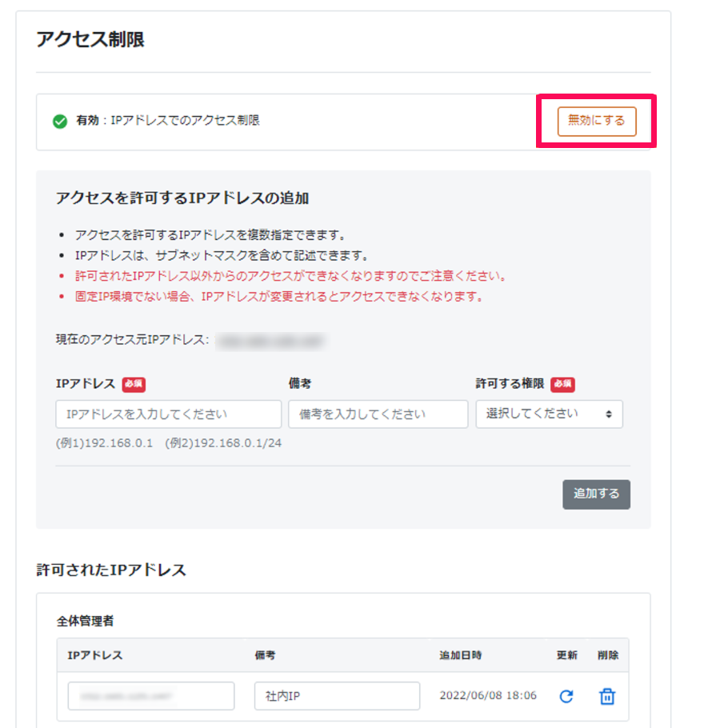724x728 pixels.
Task: Select the 2022/06/08 18:06 date text
Action: pos(488,695)
